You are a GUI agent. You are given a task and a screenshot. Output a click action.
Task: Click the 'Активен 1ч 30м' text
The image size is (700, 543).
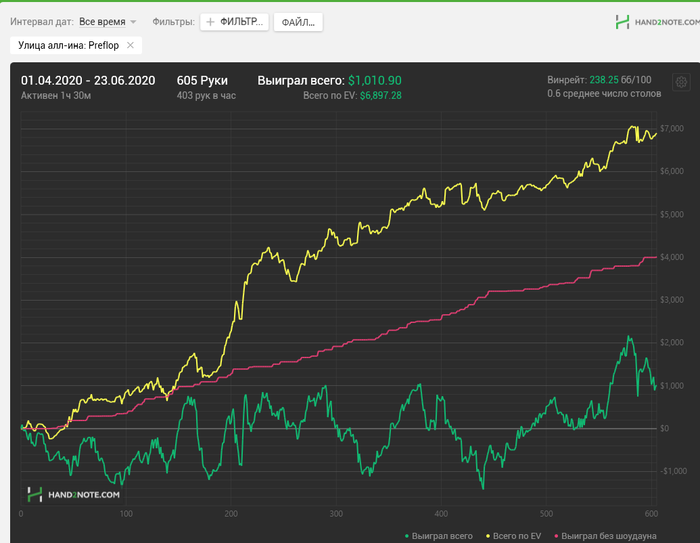point(56,96)
